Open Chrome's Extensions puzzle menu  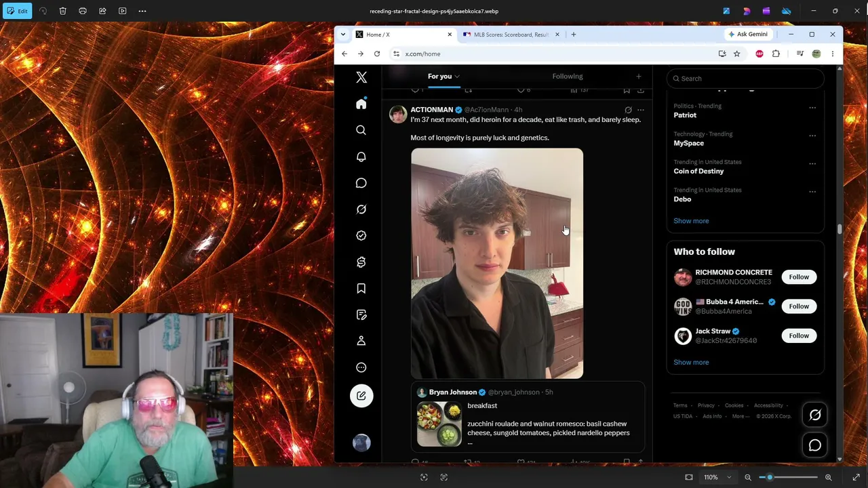pos(776,54)
